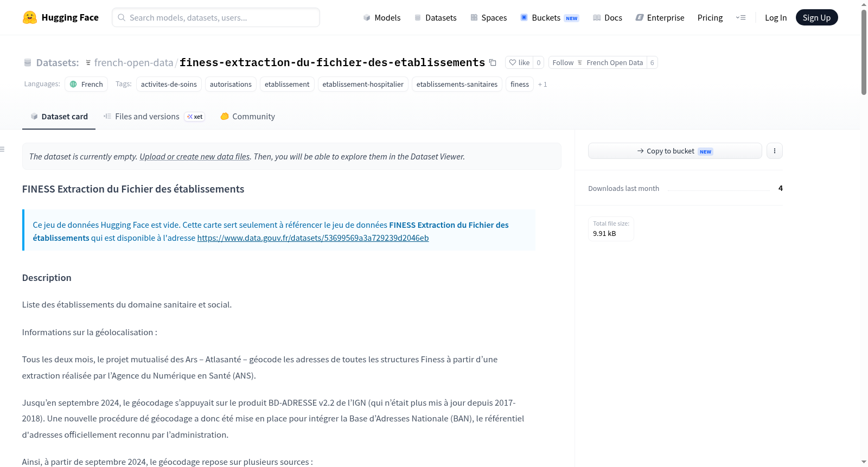Click the Enterprise icon in navbar
The width and height of the screenshot is (868, 467).
[x=640, y=17]
